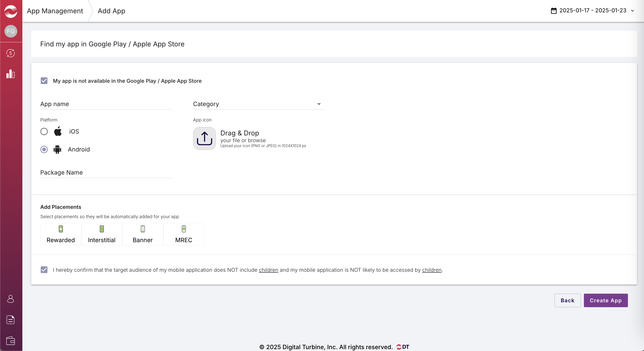Click the calendar icon beside date range
The height and width of the screenshot is (351, 644).
pyautogui.click(x=554, y=11)
